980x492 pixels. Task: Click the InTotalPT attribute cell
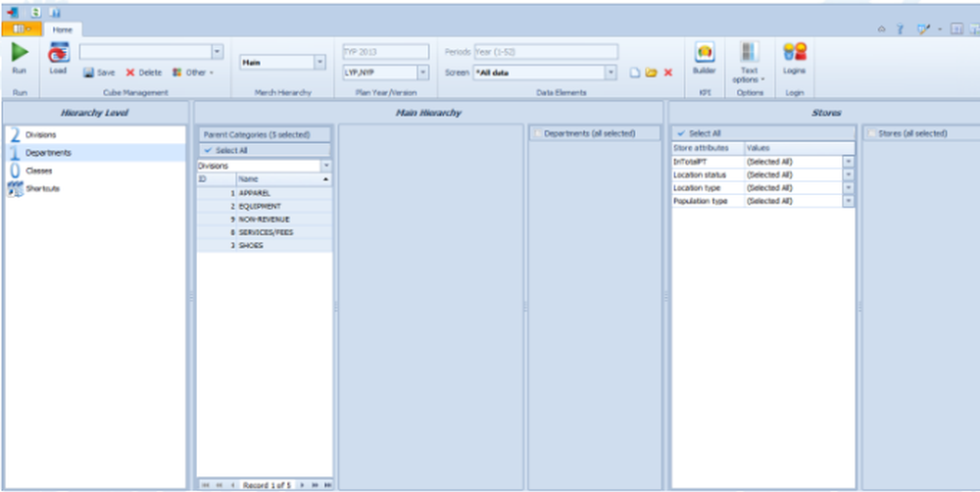click(709, 162)
